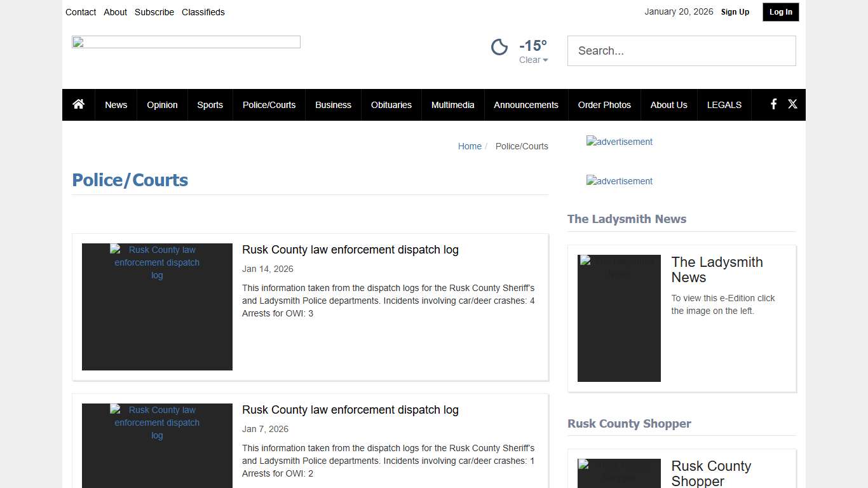Select the Opinion section

(162, 104)
